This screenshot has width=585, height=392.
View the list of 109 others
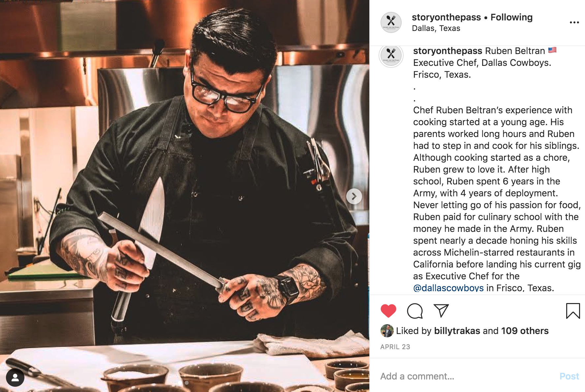click(525, 331)
